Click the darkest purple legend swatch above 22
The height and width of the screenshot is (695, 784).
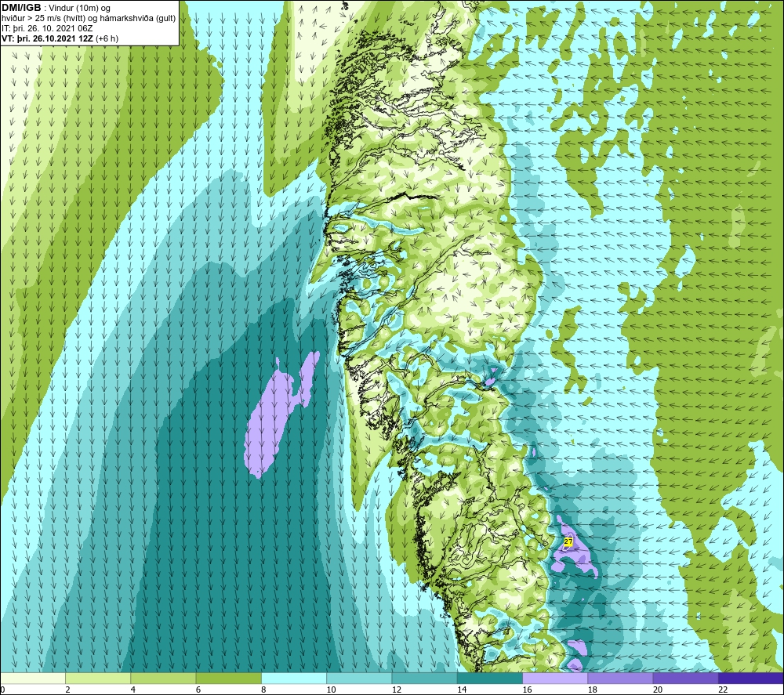pyautogui.click(x=750, y=678)
